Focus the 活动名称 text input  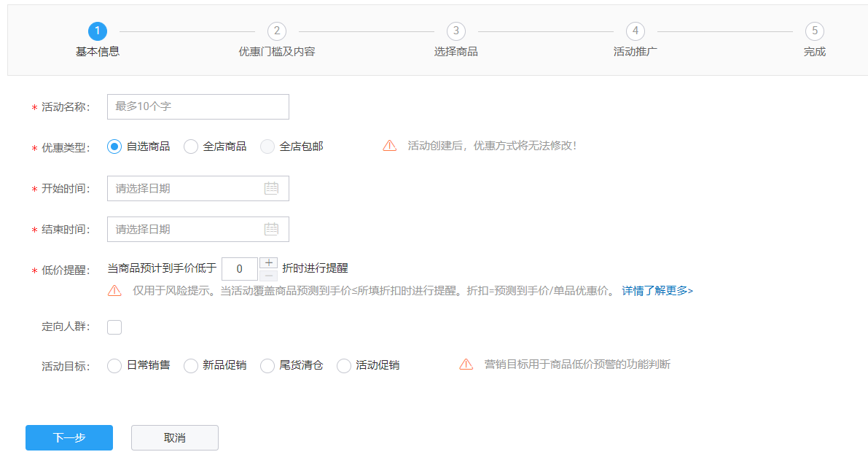tap(198, 106)
